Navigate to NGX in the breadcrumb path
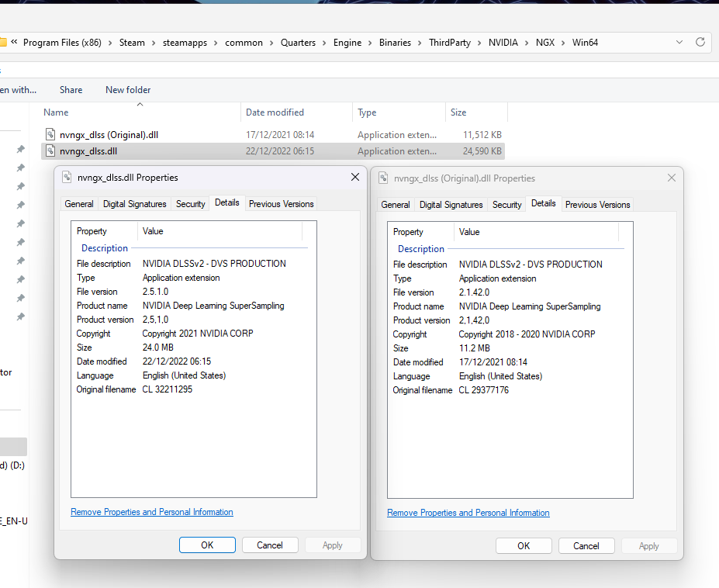719x588 pixels. coord(545,43)
